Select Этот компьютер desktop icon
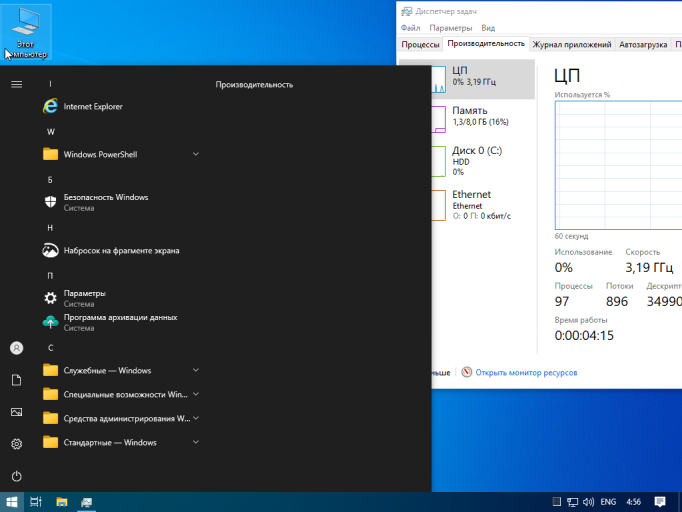The height and width of the screenshot is (512, 682). pos(26,33)
